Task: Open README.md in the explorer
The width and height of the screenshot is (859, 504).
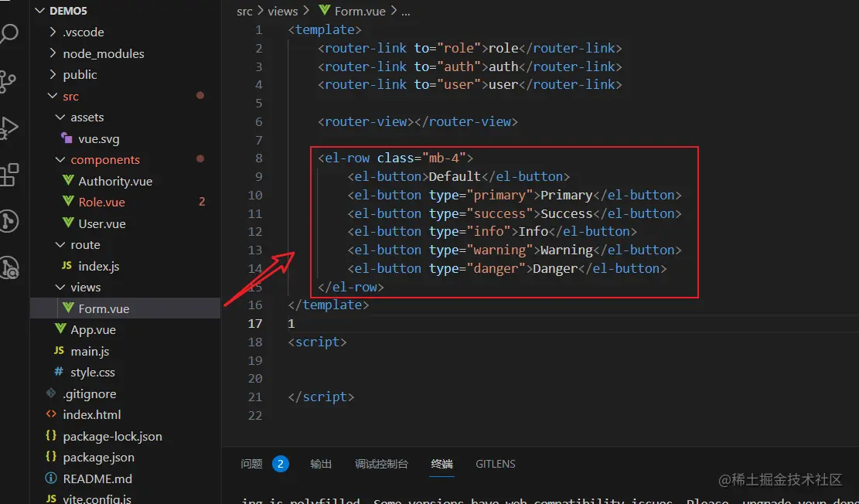Action: pos(97,478)
